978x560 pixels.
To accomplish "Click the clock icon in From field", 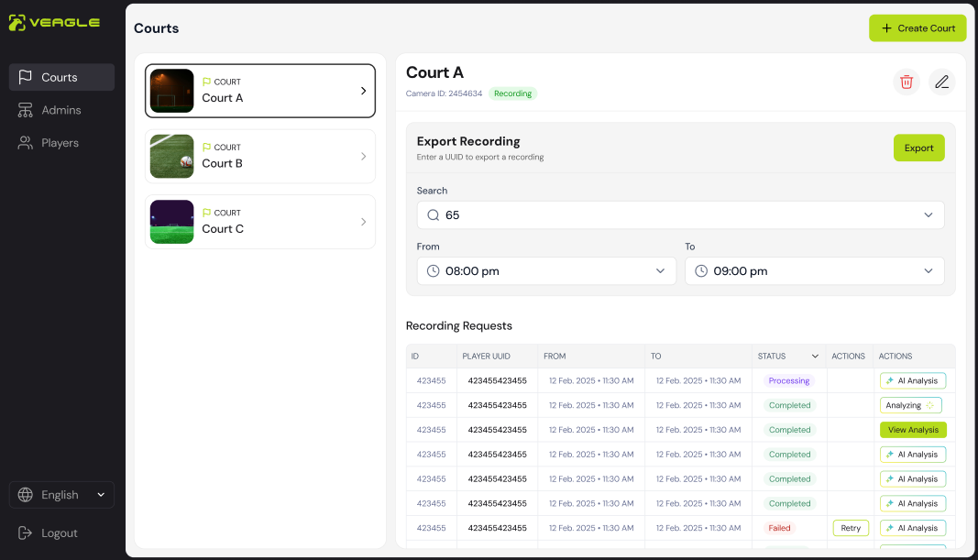I will 434,271.
